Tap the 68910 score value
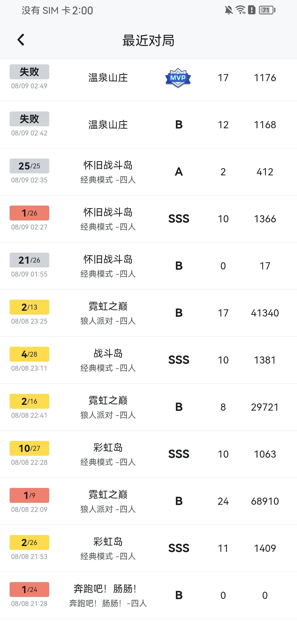 [265, 501]
